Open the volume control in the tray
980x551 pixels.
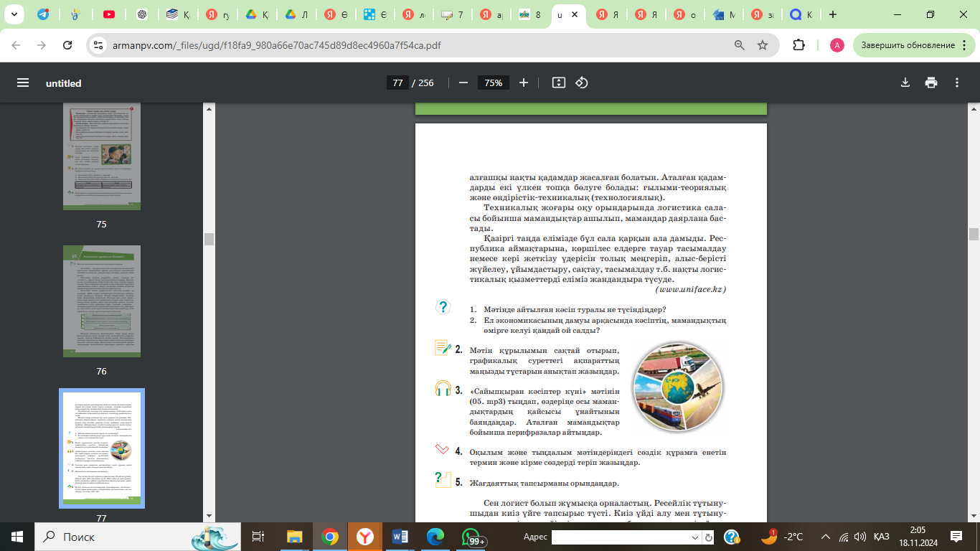(860, 537)
